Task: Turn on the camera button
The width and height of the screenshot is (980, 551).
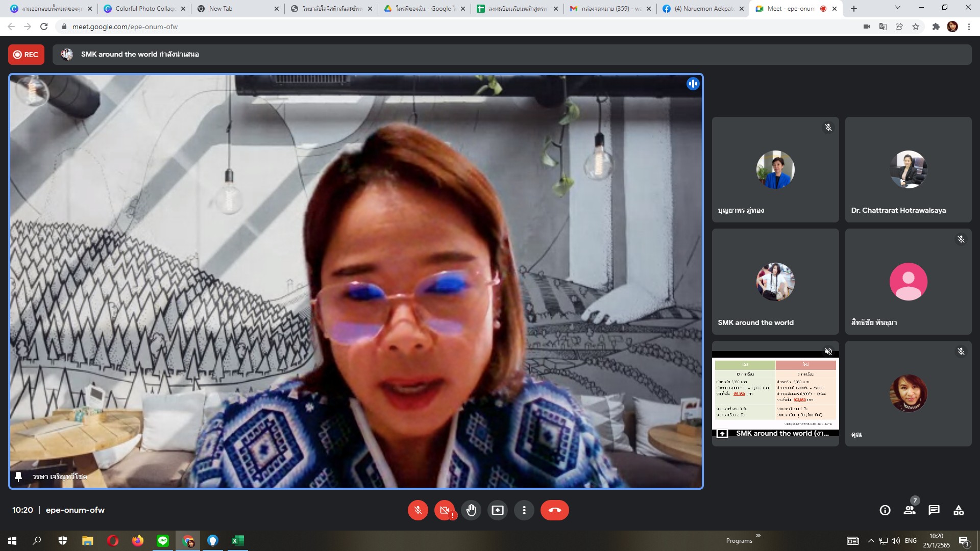Action: (x=444, y=510)
